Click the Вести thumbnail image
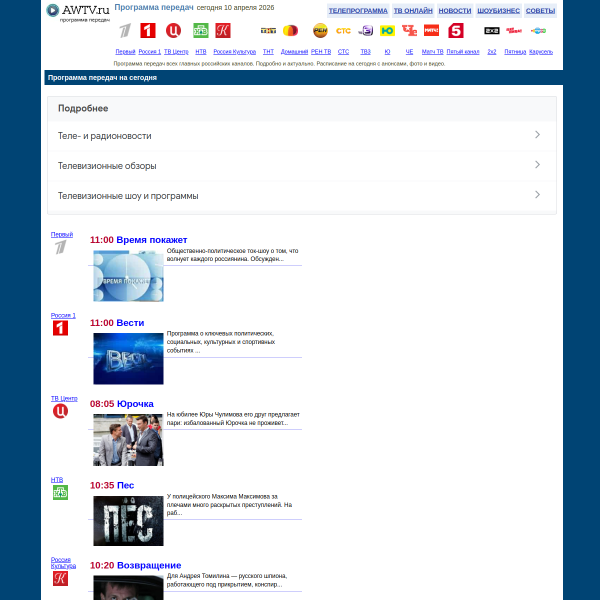This screenshot has width=600, height=600. point(128,359)
